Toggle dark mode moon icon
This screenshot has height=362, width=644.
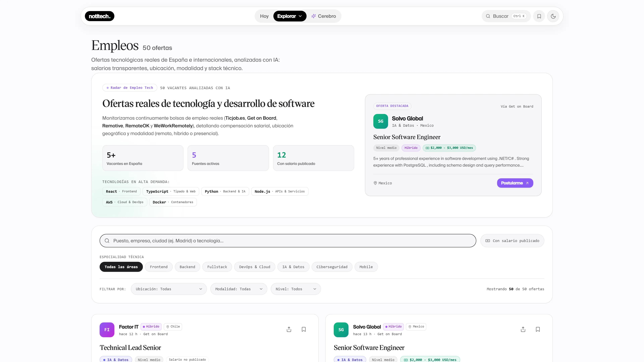pos(553,16)
